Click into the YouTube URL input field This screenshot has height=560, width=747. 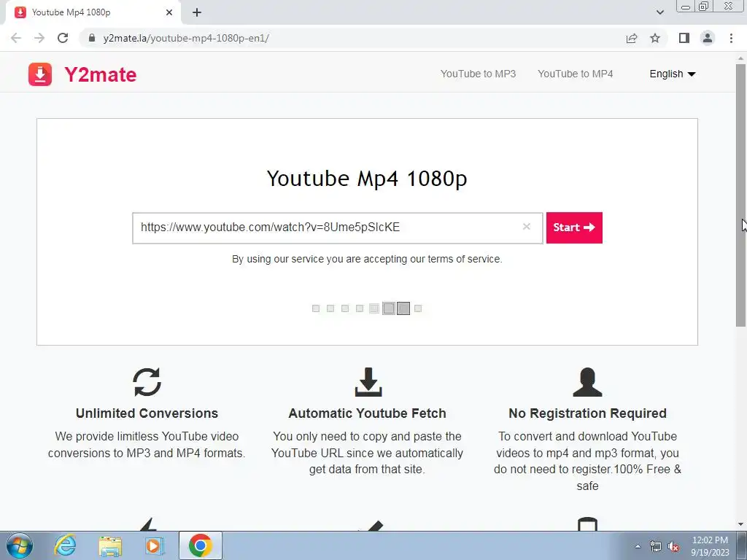tap(337, 227)
